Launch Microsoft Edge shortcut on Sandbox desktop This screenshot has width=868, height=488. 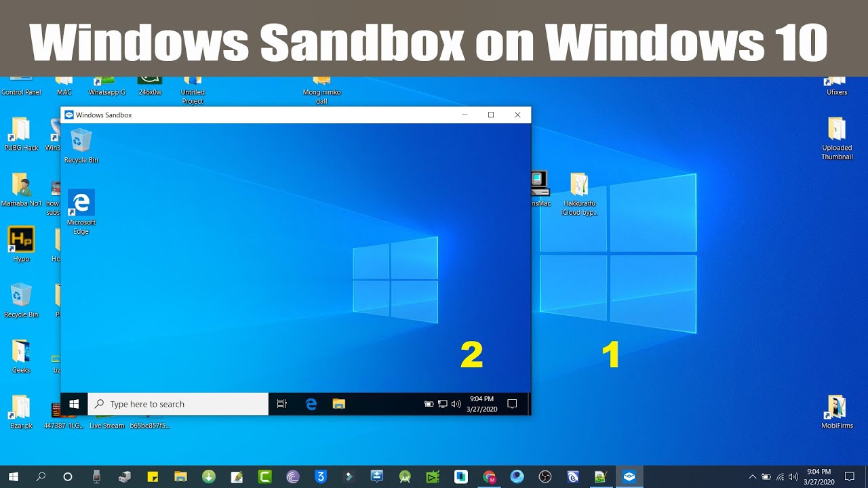[x=81, y=212]
